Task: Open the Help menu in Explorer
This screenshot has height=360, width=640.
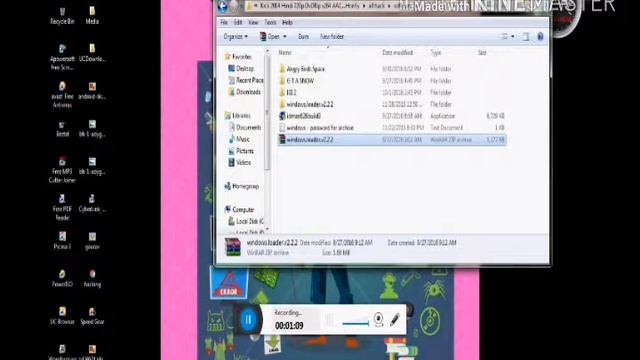Action: 287,22
